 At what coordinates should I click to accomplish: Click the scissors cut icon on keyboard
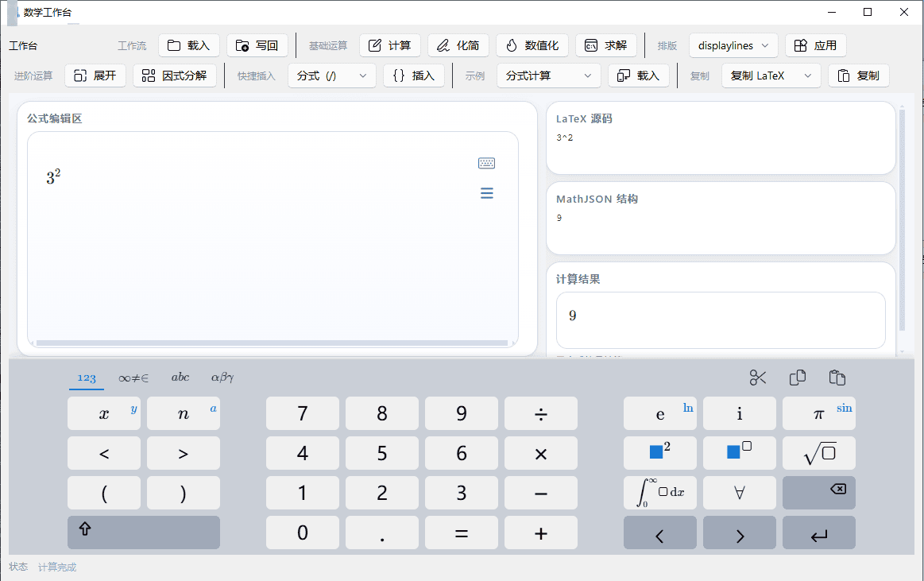758,378
